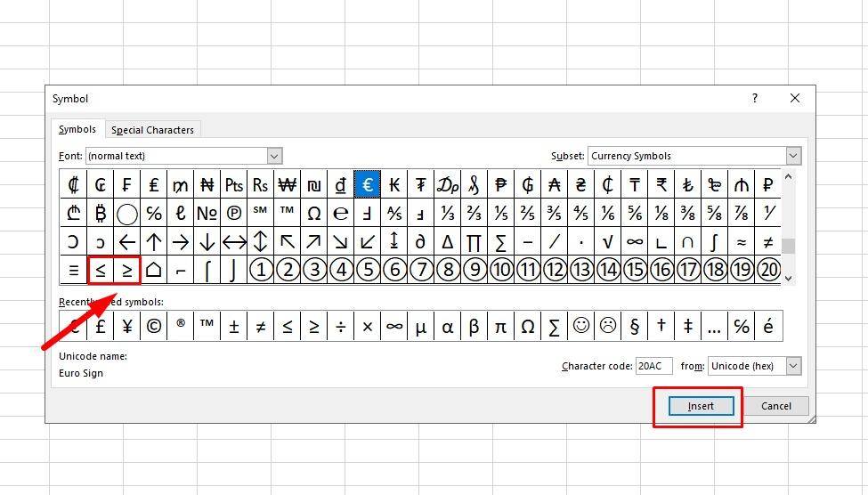Expand the Subset dropdown
Screen dimensions: 868x495
793,156
